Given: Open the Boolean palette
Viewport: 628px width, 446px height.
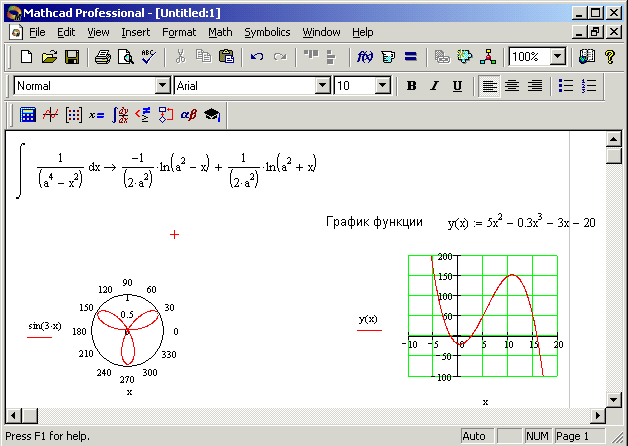Looking at the screenshot, I should tap(143, 115).
